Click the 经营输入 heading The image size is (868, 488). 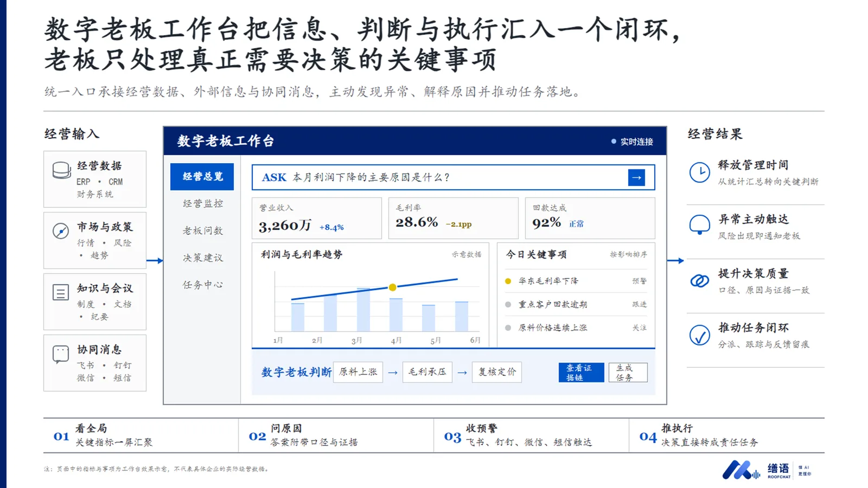[72, 134]
